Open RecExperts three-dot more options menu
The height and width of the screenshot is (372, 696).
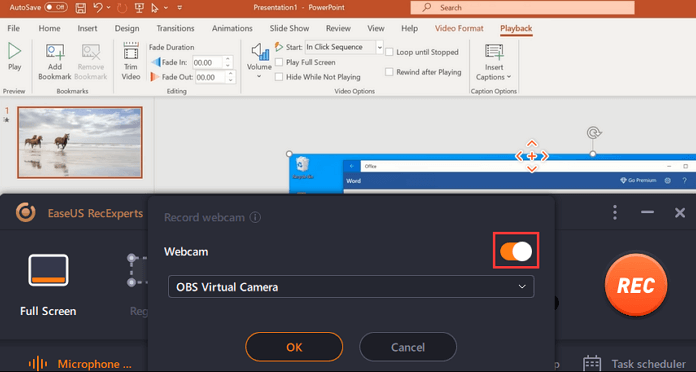point(615,213)
